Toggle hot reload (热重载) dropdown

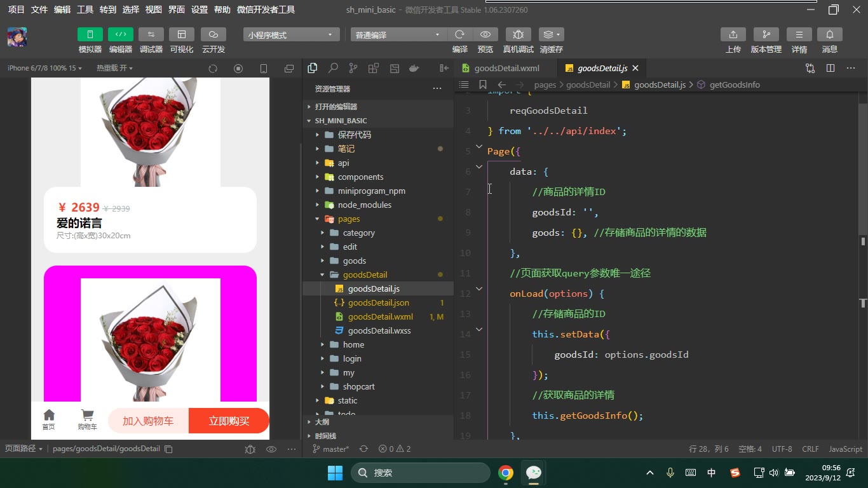115,68
